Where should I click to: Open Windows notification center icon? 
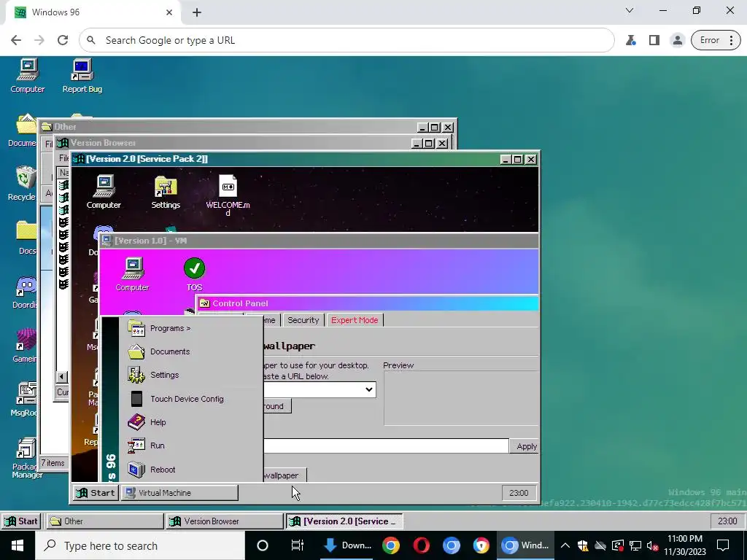723,545
